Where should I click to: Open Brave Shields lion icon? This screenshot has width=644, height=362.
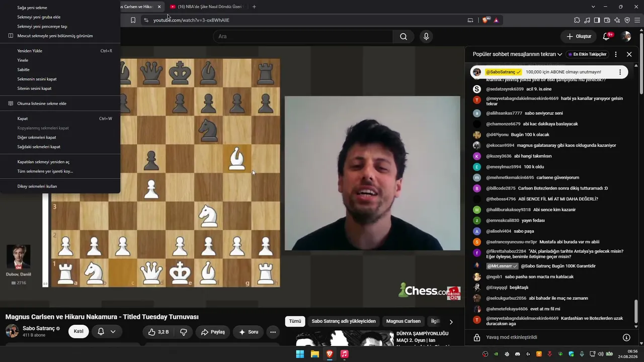485,20
